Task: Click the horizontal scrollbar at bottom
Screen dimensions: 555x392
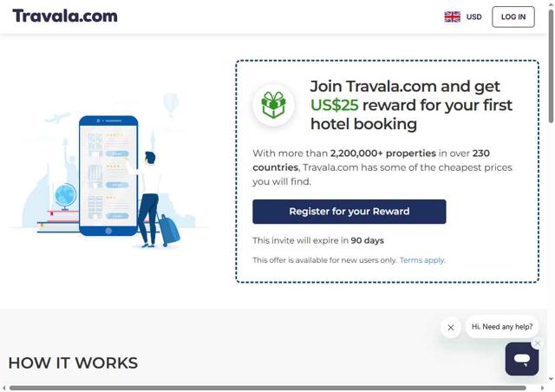Action: (x=268, y=389)
